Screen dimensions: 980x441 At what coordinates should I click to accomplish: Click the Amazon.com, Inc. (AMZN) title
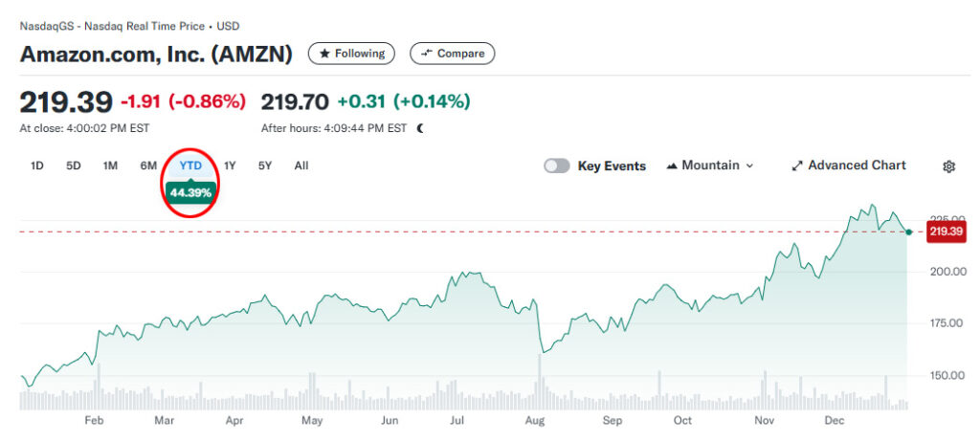tap(156, 55)
